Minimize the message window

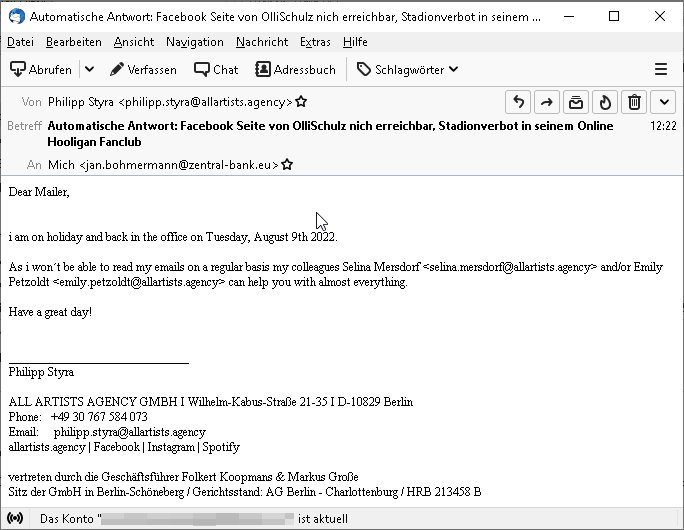(568, 17)
